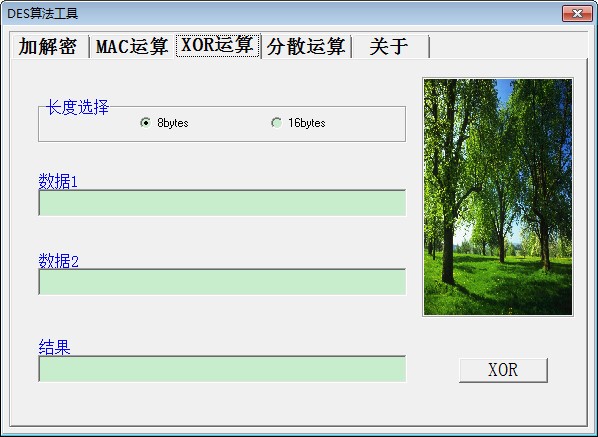Image resolution: width=598 pixels, height=437 pixels.
Task: Close the DES算法工具 window
Action: pyautogui.click(x=577, y=13)
